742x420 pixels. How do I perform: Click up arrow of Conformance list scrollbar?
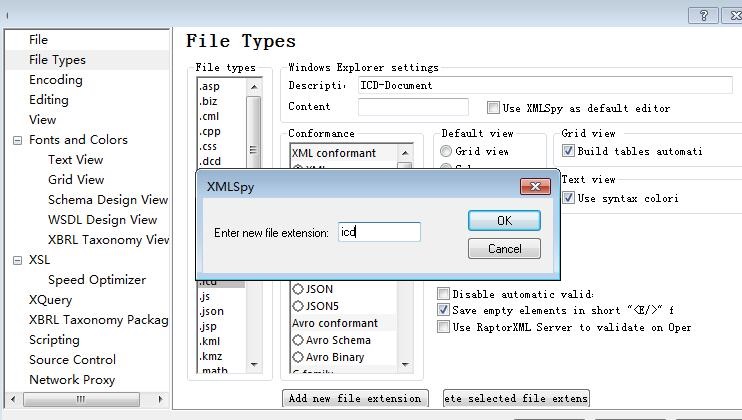(x=405, y=153)
